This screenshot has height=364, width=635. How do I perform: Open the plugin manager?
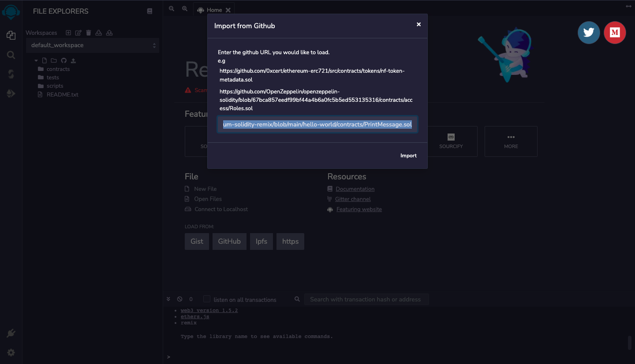tap(11, 333)
